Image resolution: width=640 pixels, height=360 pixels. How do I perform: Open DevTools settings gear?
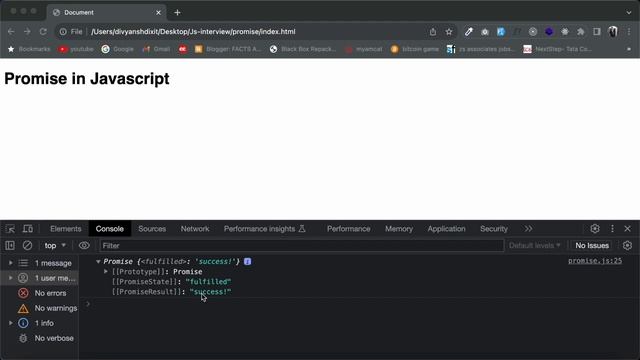(x=595, y=229)
